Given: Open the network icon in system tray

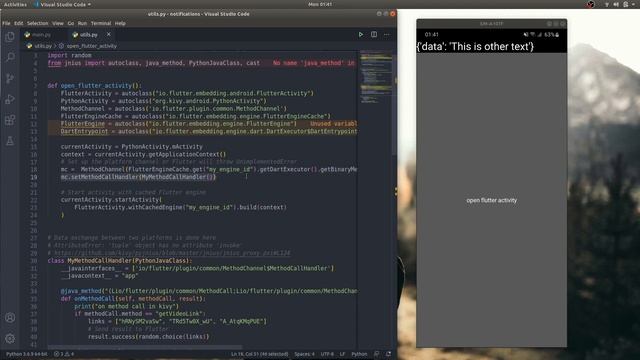Looking at the screenshot, I should click(x=607, y=4).
